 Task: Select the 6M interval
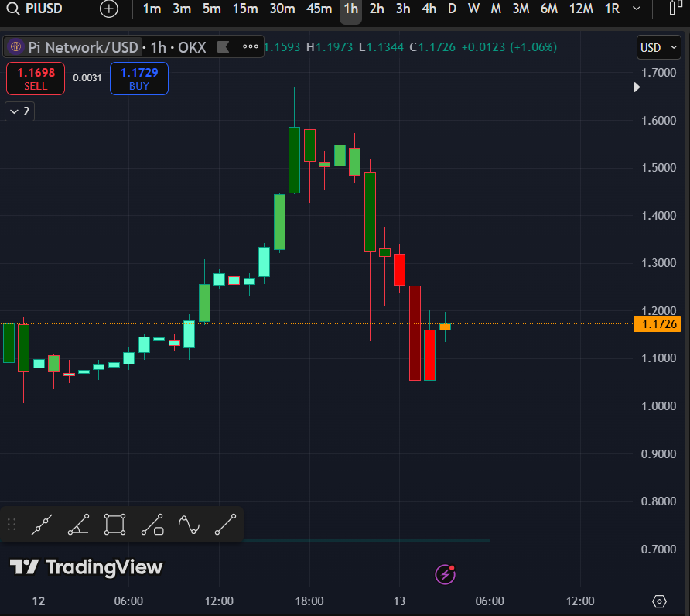tap(548, 9)
